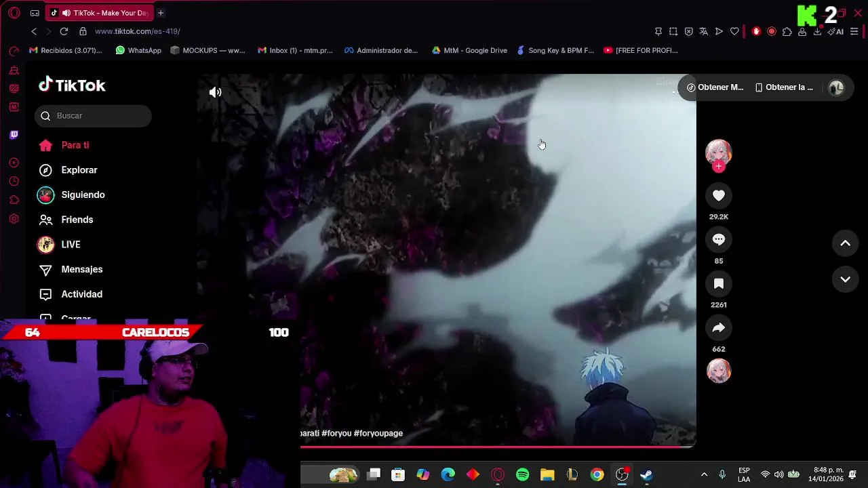Viewport: 868px width, 488px height.
Task: Open the Administrador de... bookmark
Action: pos(381,50)
